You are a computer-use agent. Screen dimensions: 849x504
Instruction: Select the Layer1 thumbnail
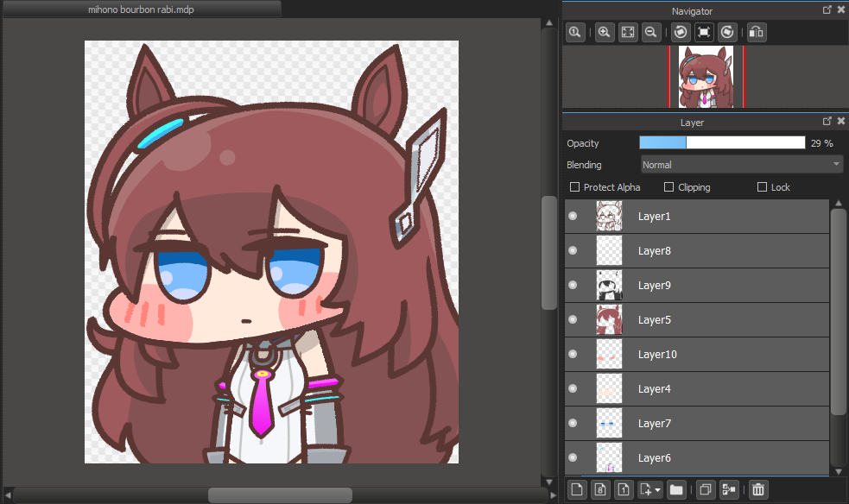coord(609,217)
